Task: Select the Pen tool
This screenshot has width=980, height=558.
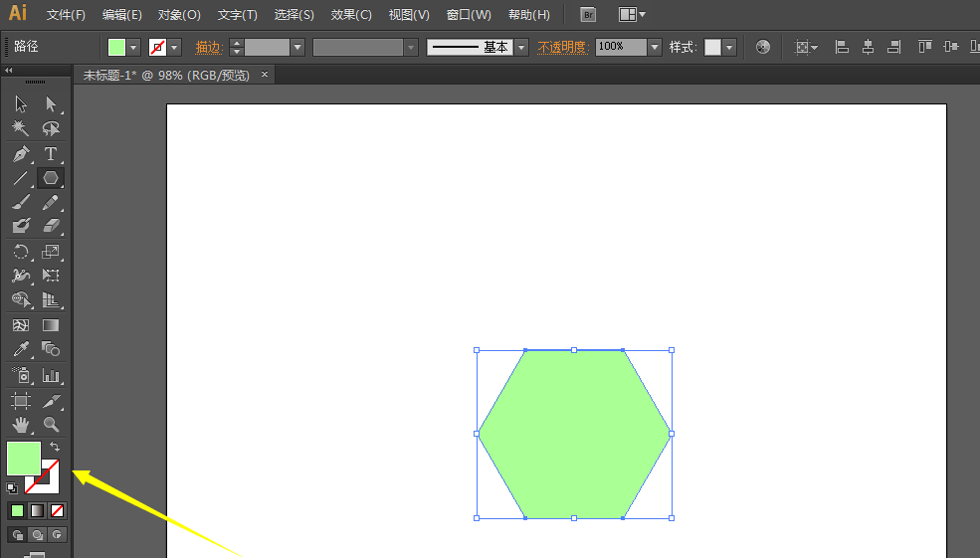Action: [21, 154]
